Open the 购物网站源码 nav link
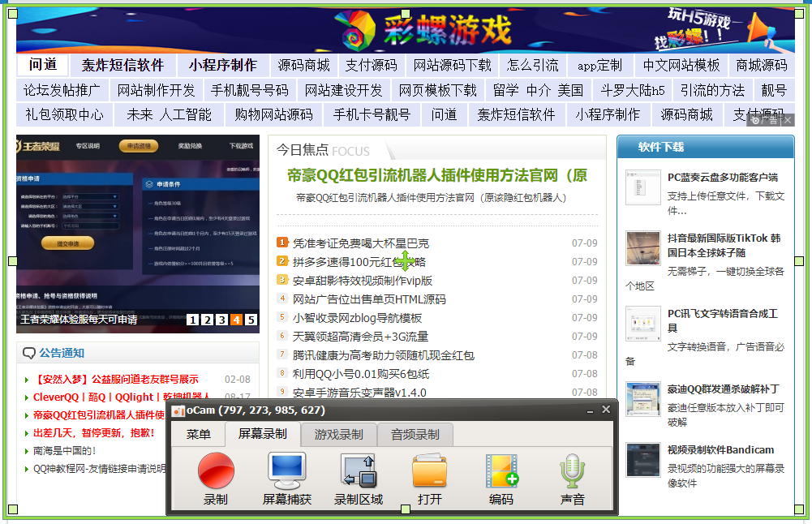 pyautogui.click(x=273, y=115)
